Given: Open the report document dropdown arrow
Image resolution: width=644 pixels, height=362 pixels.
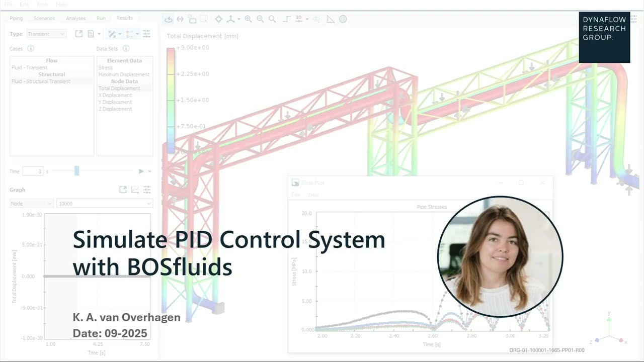Looking at the screenshot, I should pyautogui.click(x=99, y=34).
